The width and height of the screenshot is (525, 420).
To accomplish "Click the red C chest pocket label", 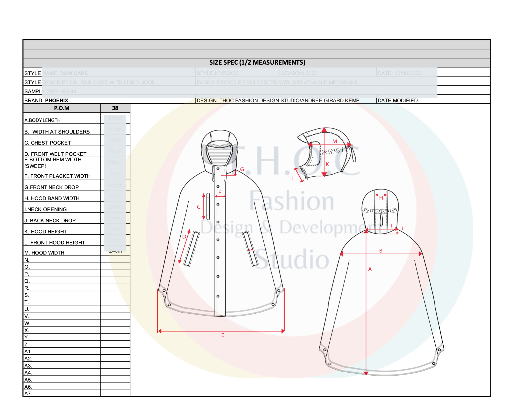I will click(x=198, y=207).
